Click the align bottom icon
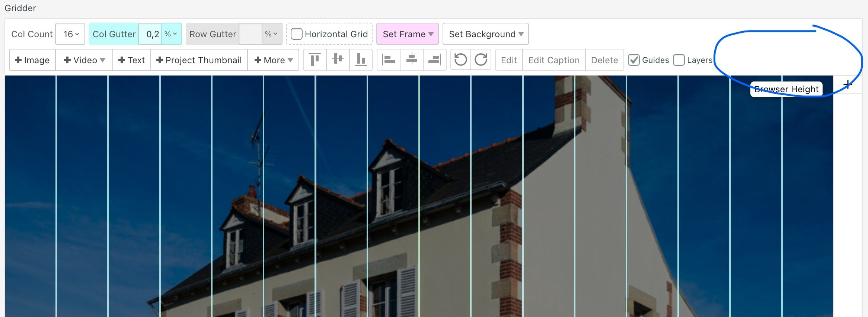This screenshot has width=868, height=317. [x=361, y=60]
